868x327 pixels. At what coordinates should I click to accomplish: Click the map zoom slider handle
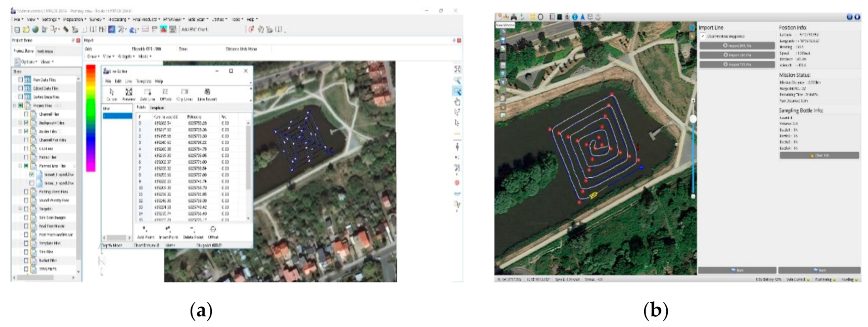(693, 119)
